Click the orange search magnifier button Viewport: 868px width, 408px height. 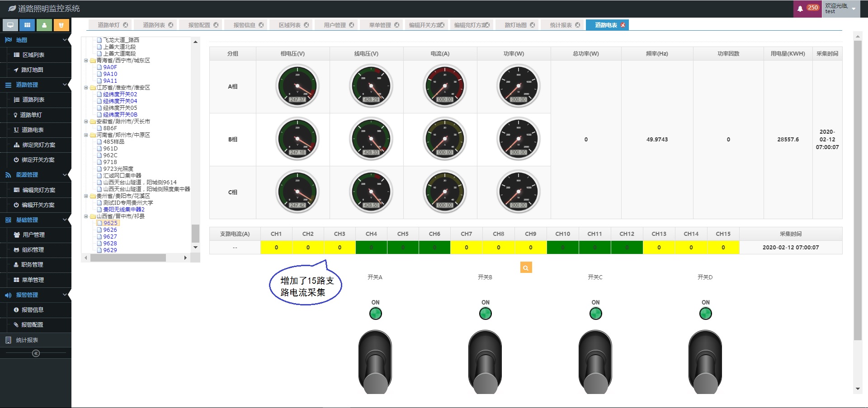[x=526, y=268]
